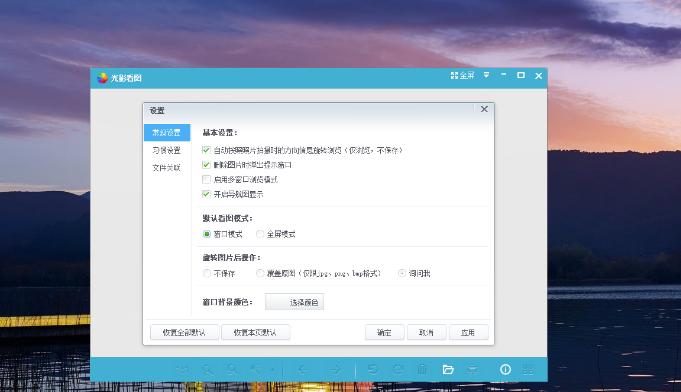Click the magic wand enhance icon
Viewport: 681px width, 392px height.
255,370
